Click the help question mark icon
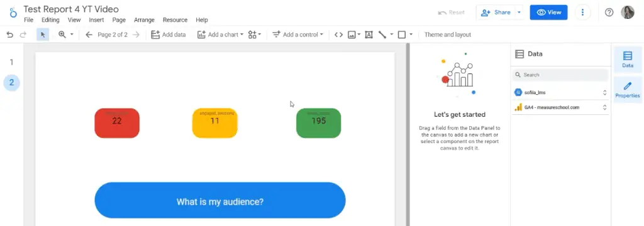 [609, 13]
